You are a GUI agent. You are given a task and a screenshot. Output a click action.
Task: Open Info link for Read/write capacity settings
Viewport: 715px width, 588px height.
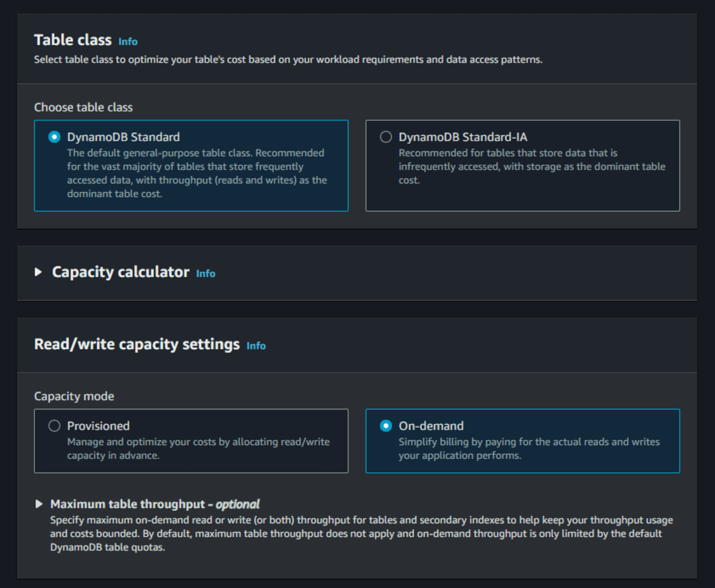pyautogui.click(x=256, y=346)
